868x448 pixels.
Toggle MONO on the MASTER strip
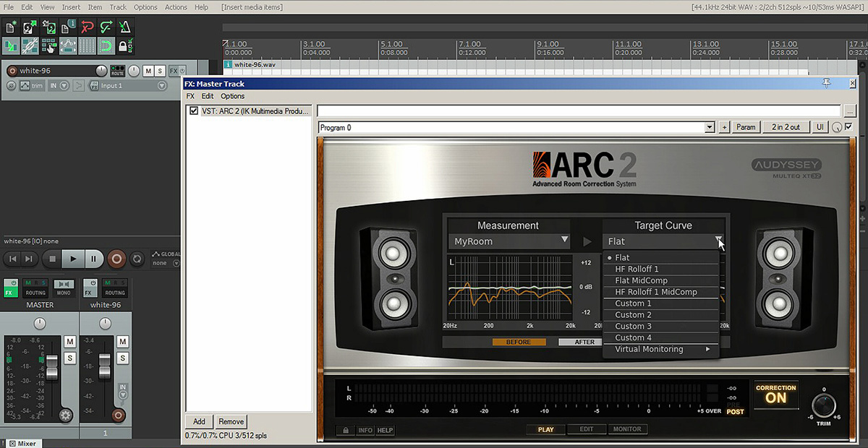(x=64, y=288)
